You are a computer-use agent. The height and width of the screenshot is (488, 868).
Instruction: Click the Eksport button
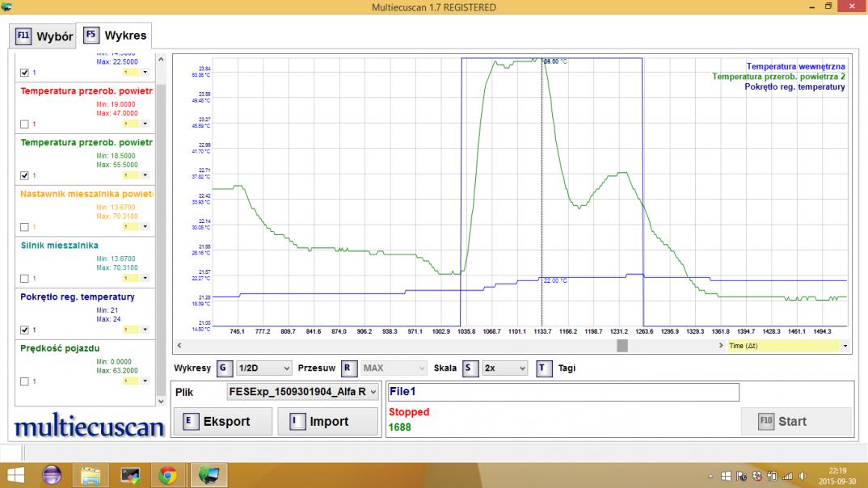pyautogui.click(x=223, y=422)
